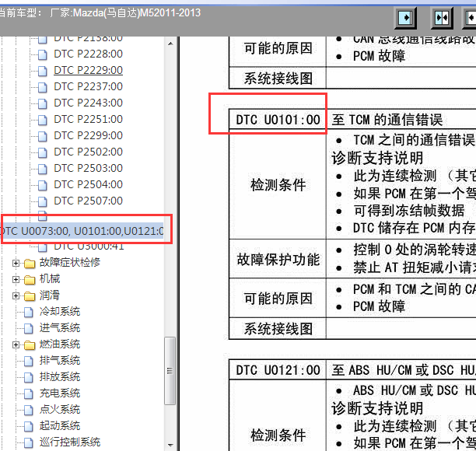
Task: Click page icon beside 排放系统
Action: coord(29,378)
